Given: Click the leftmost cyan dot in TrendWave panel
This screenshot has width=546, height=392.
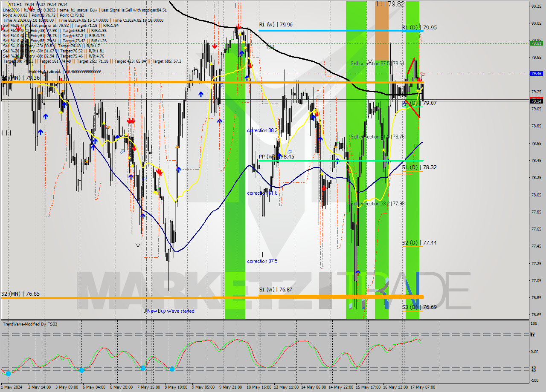Looking at the screenshot, I should [8, 374].
